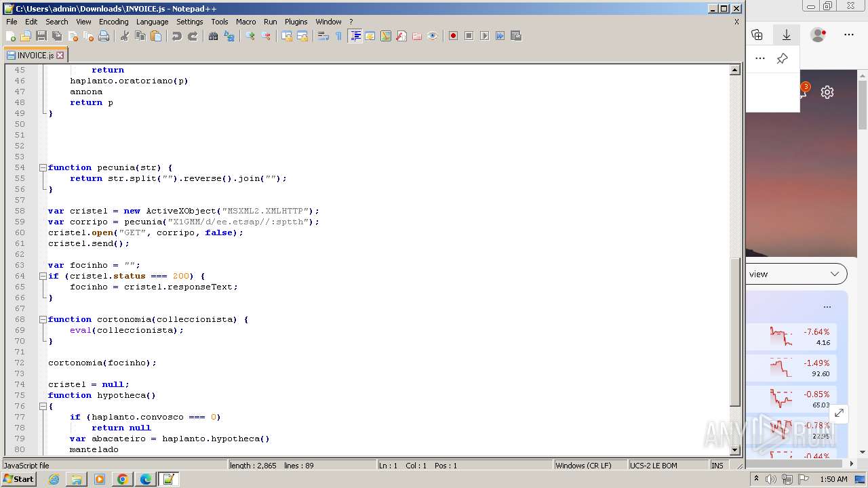Show the Document Map panel icon
This screenshot has width=868, height=488.
386,36
